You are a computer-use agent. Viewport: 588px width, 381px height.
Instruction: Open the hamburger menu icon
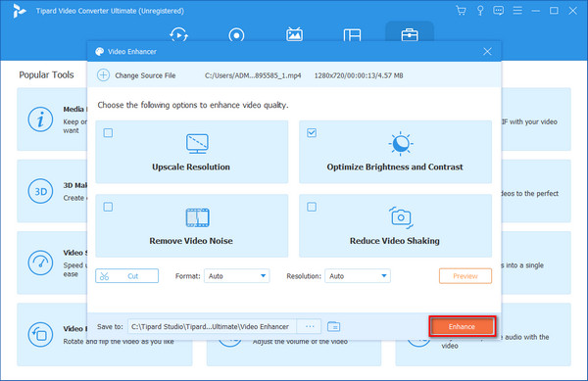pos(517,11)
